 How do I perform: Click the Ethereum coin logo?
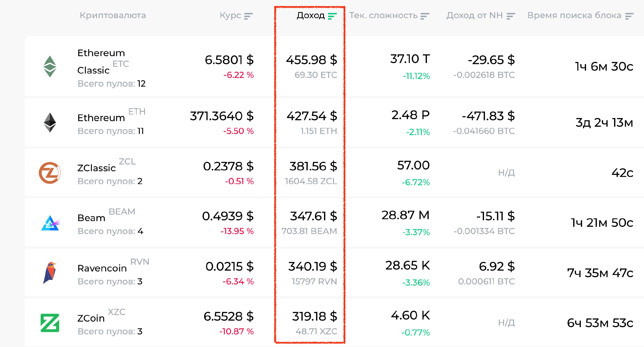[50, 122]
